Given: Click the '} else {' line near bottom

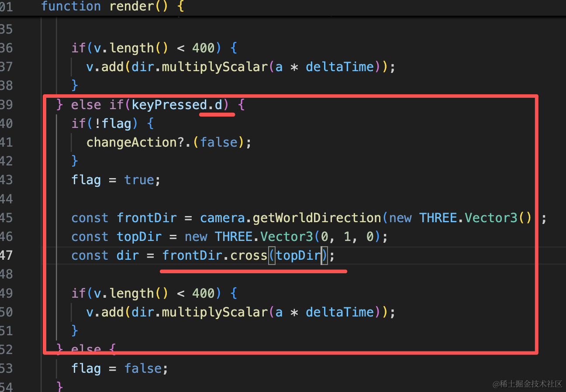Looking at the screenshot, I should point(86,349).
